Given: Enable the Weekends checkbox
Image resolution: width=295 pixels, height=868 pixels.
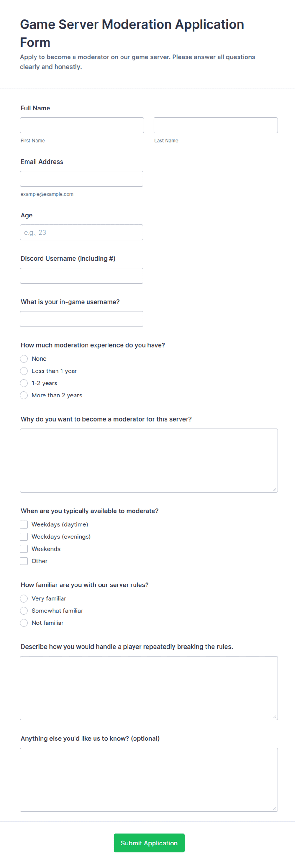Looking at the screenshot, I should [23, 549].
